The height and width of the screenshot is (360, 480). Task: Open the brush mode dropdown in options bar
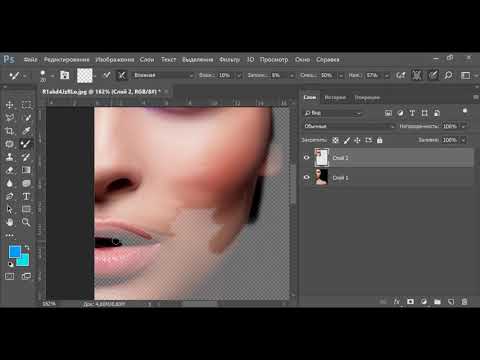163,75
